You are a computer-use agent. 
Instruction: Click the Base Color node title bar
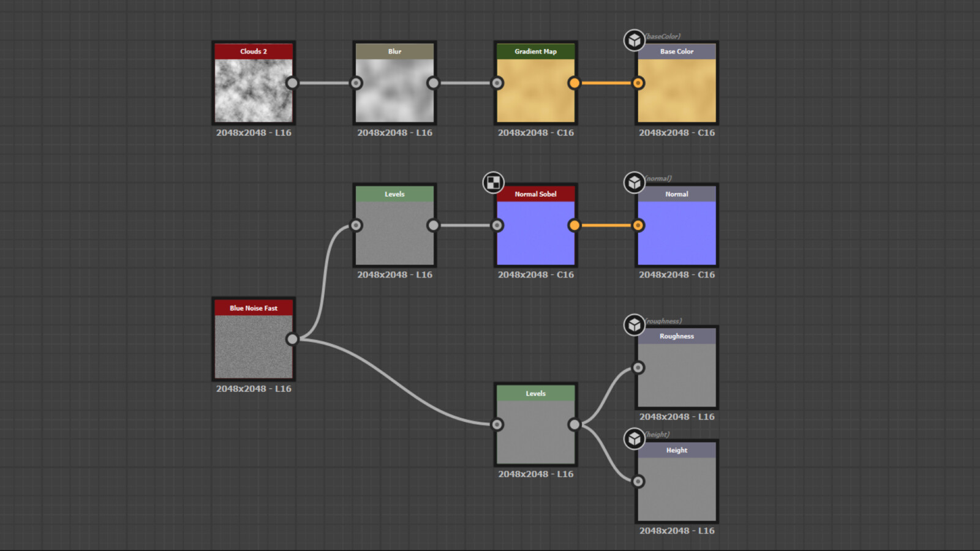[677, 51]
